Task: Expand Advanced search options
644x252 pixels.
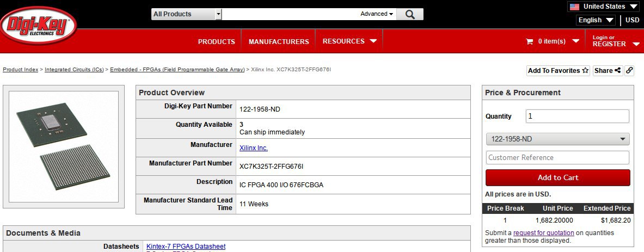Action: point(377,14)
